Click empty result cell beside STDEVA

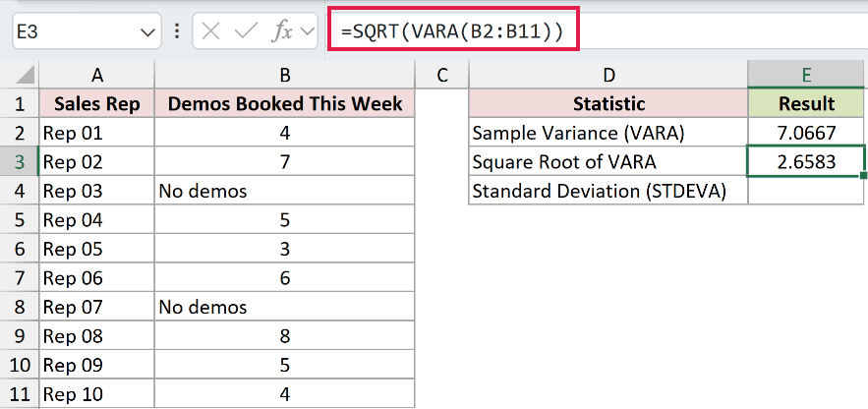(x=806, y=191)
